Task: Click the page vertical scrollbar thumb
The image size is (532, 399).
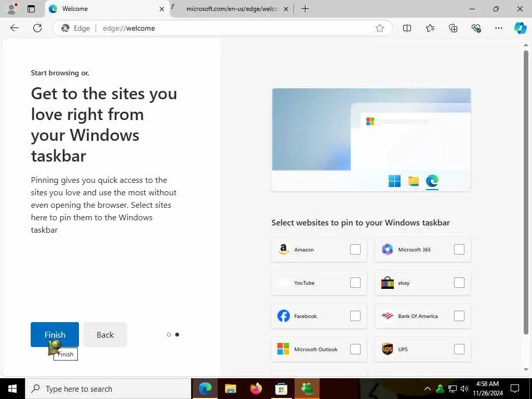Action: coord(526,192)
